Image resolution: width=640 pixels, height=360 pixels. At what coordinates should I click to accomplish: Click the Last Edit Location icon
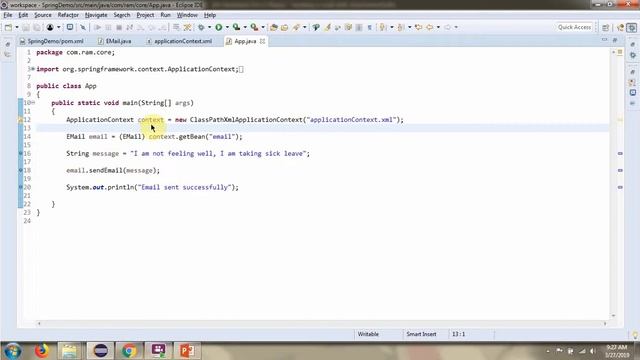tap(418, 27)
